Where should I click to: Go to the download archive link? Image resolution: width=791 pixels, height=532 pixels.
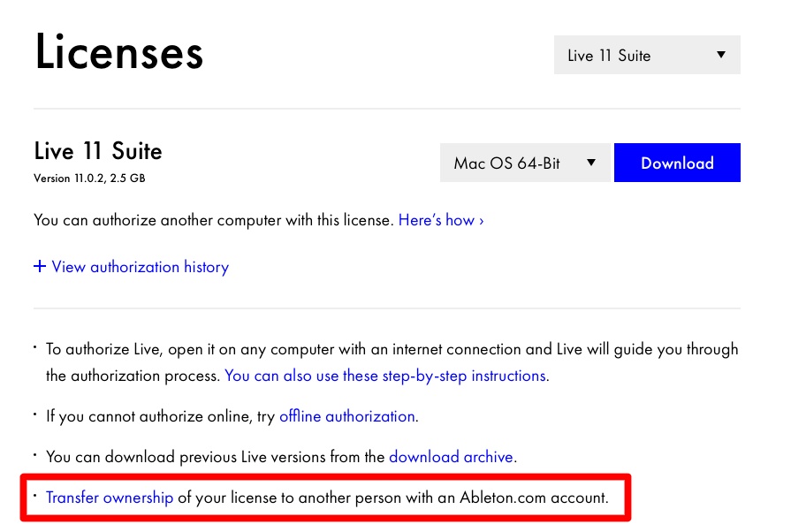451,457
